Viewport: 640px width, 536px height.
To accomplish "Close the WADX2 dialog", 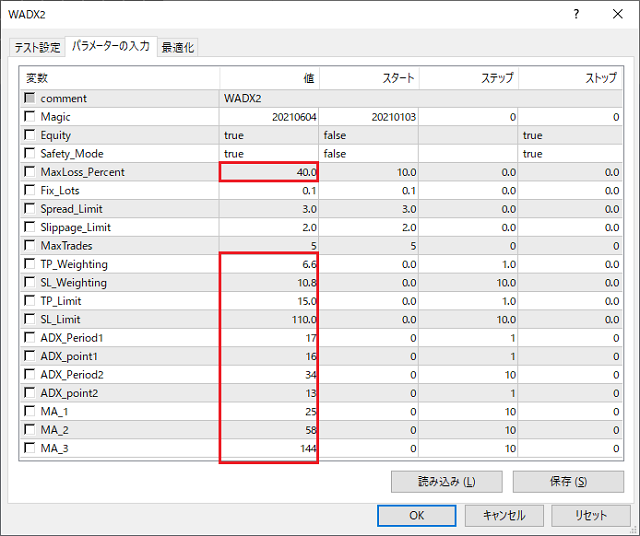I will pyautogui.click(x=618, y=14).
